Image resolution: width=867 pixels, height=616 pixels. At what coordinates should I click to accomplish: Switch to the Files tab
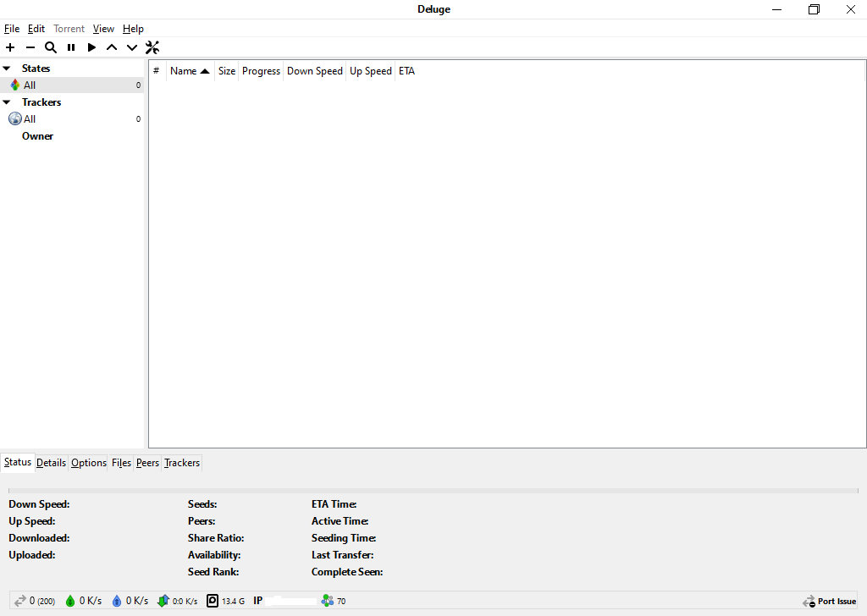(121, 463)
